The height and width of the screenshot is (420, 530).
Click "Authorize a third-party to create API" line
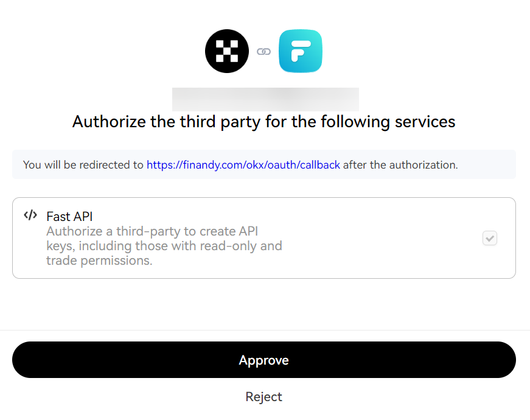[x=158, y=231]
